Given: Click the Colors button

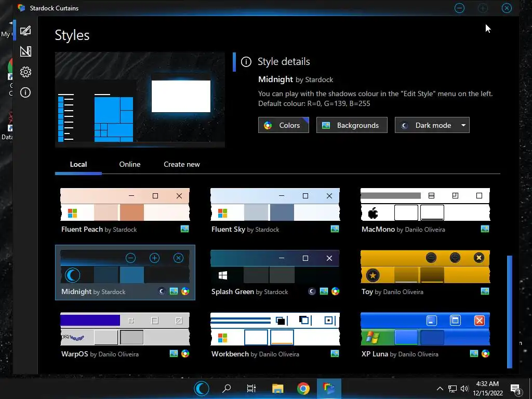Looking at the screenshot, I should [284, 125].
